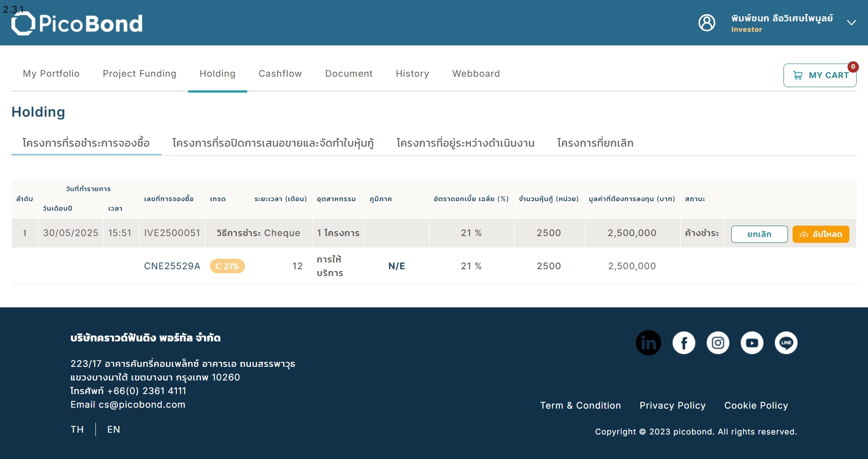Click the user profile avatar icon

(x=707, y=23)
